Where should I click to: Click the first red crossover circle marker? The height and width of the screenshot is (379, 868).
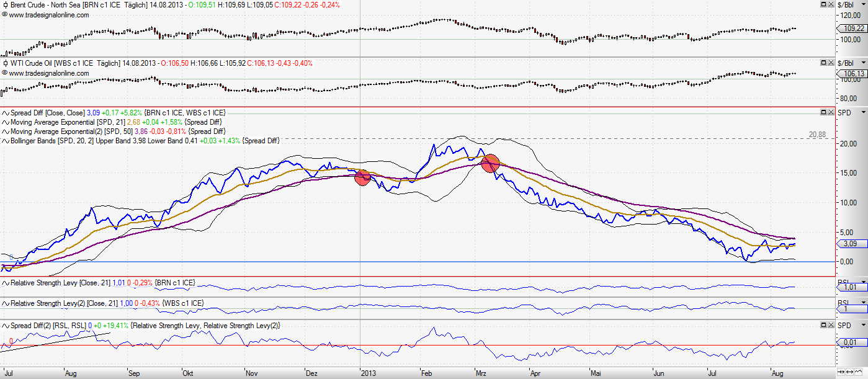(x=362, y=177)
